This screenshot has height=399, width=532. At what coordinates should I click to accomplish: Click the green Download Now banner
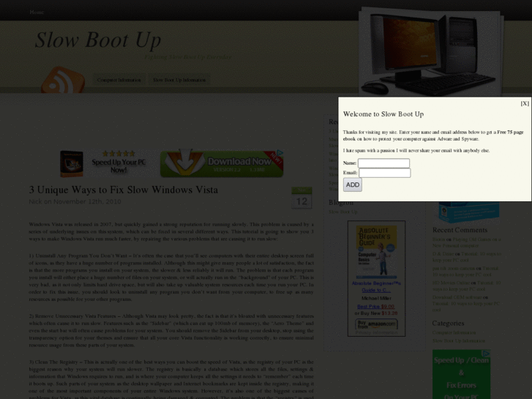(222, 163)
